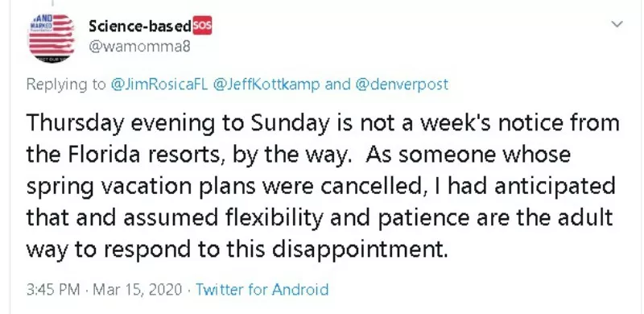Open the @JeffKottkamp mention

click(267, 85)
